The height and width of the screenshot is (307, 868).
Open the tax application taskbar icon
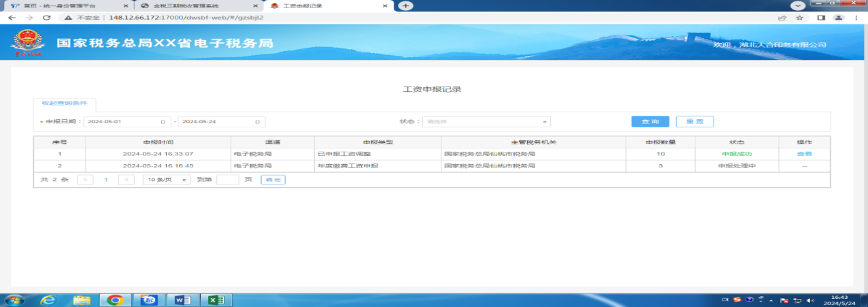click(x=149, y=300)
